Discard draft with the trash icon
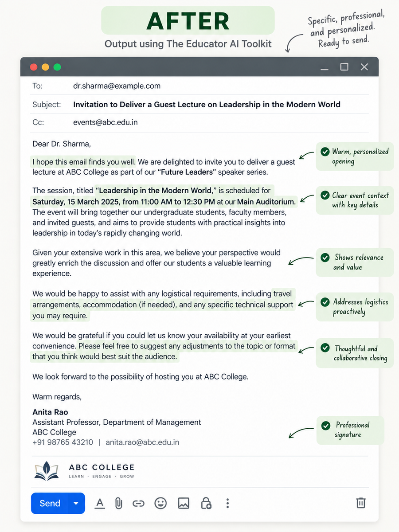Screen dimensions: 399x532 (361, 503)
